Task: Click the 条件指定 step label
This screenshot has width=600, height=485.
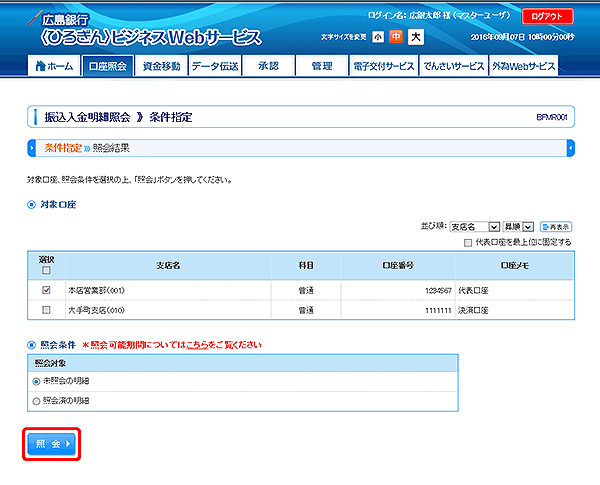Action: click(63, 148)
